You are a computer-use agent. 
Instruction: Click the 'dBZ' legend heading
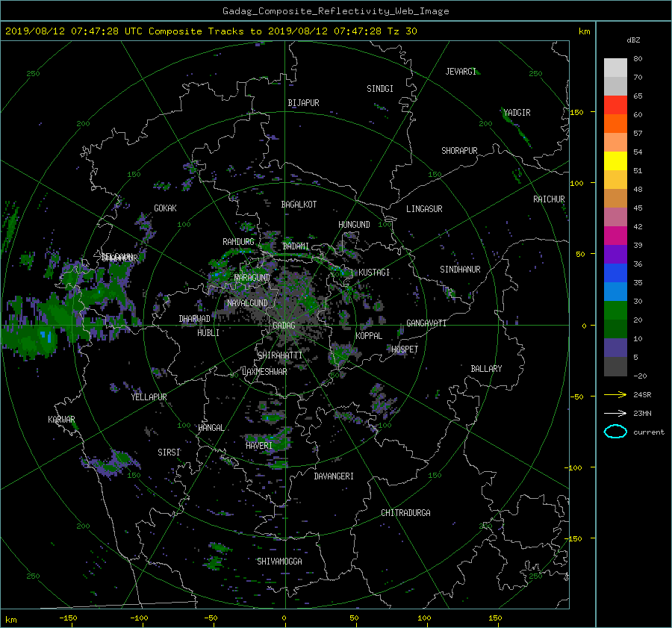(633, 40)
